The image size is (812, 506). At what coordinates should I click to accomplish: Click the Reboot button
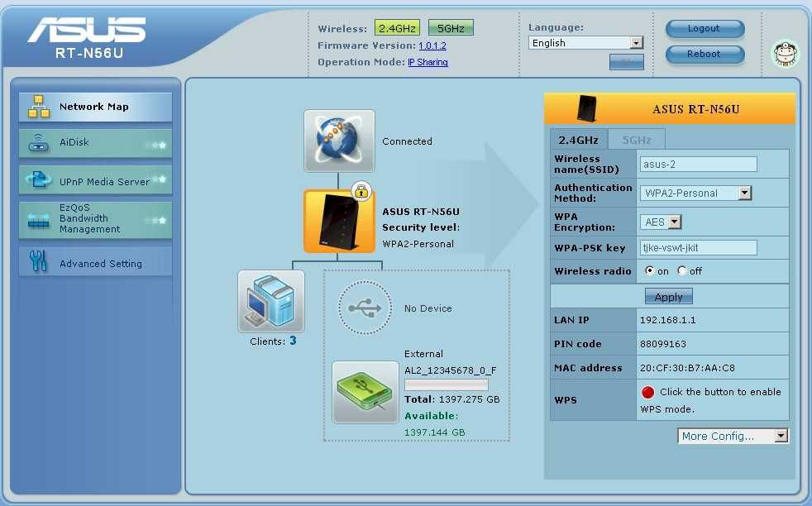pos(705,54)
